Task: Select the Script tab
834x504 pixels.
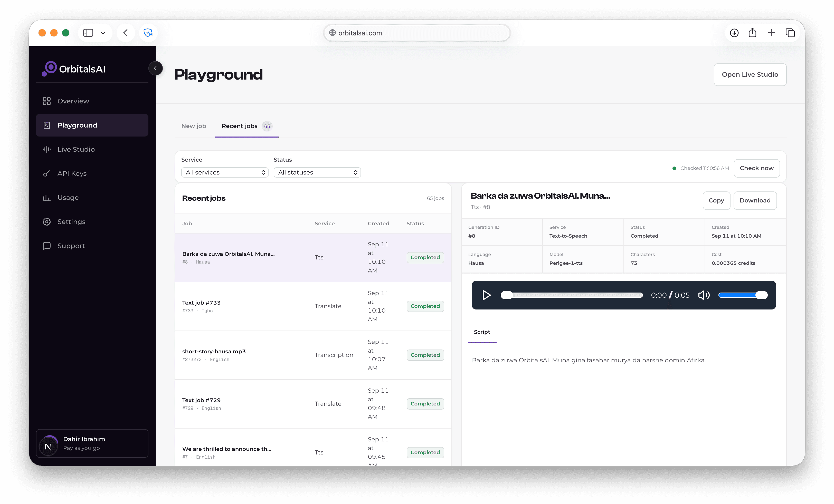Action: coord(482,332)
